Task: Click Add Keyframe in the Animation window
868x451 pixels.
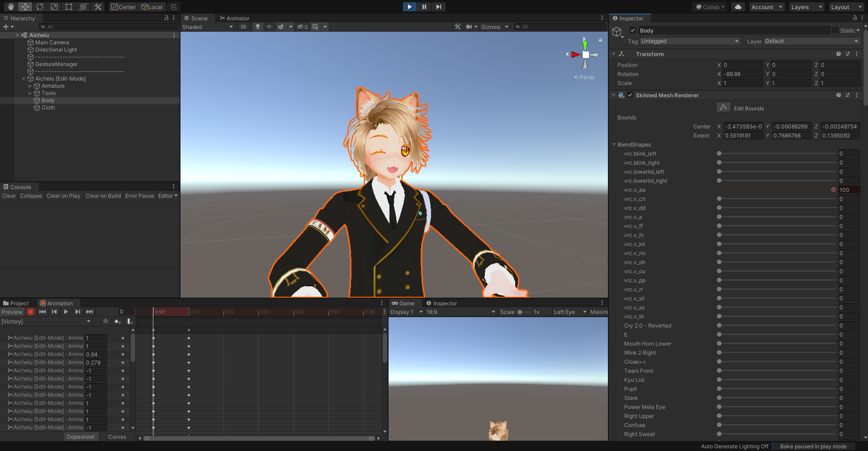Action: [118, 321]
